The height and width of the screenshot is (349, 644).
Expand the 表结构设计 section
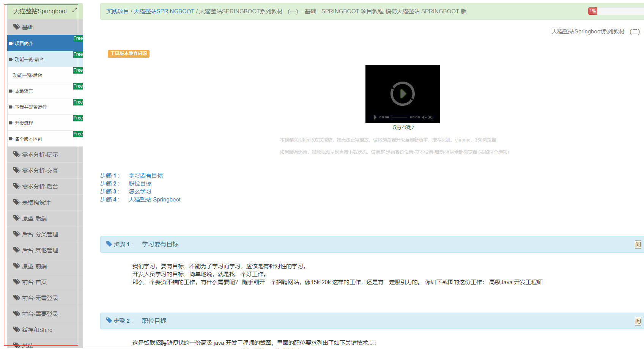pos(45,202)
